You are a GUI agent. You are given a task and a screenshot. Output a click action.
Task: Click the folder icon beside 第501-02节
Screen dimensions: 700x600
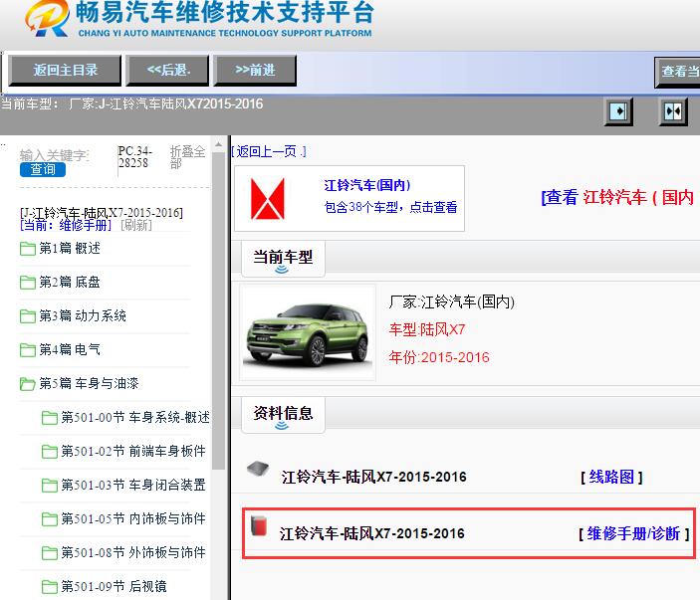[x=49, y=452]
